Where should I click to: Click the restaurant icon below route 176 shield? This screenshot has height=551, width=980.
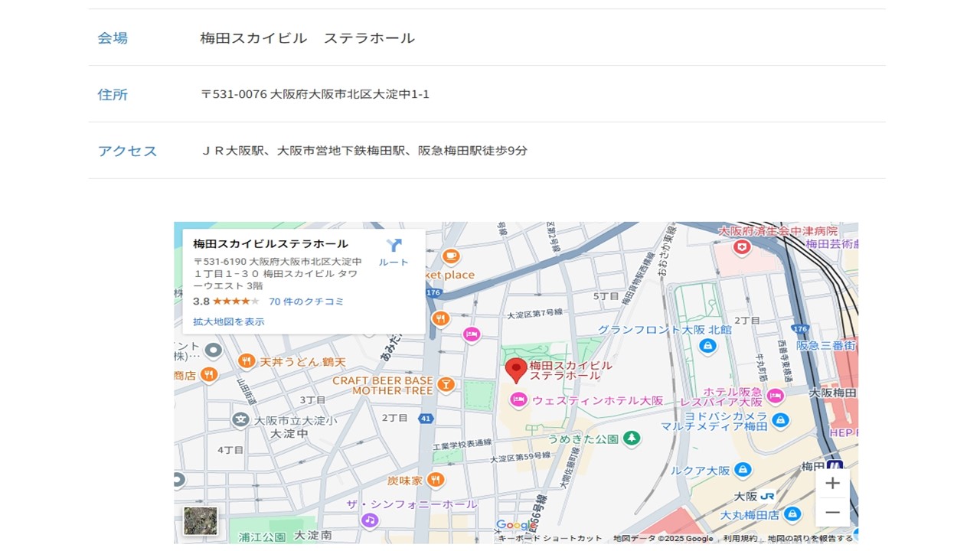click(440, 318)
